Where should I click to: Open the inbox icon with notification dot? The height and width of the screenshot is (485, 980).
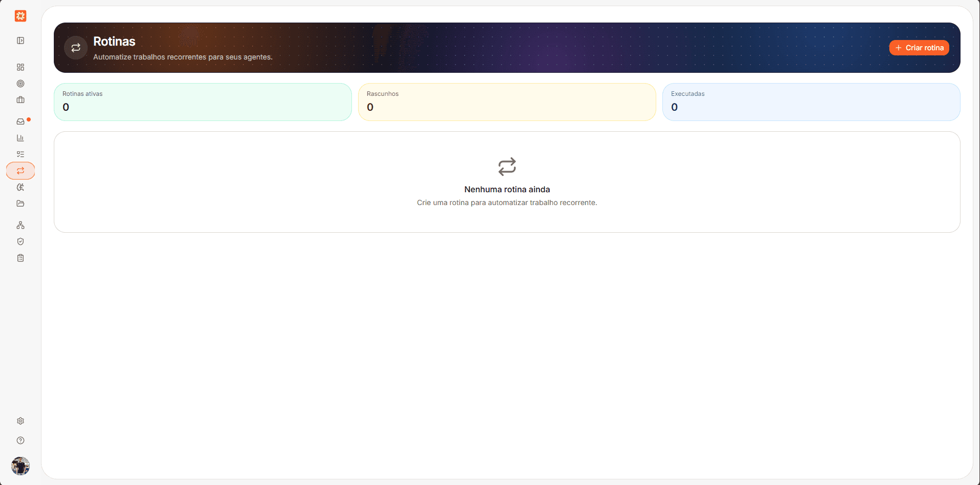20,122
